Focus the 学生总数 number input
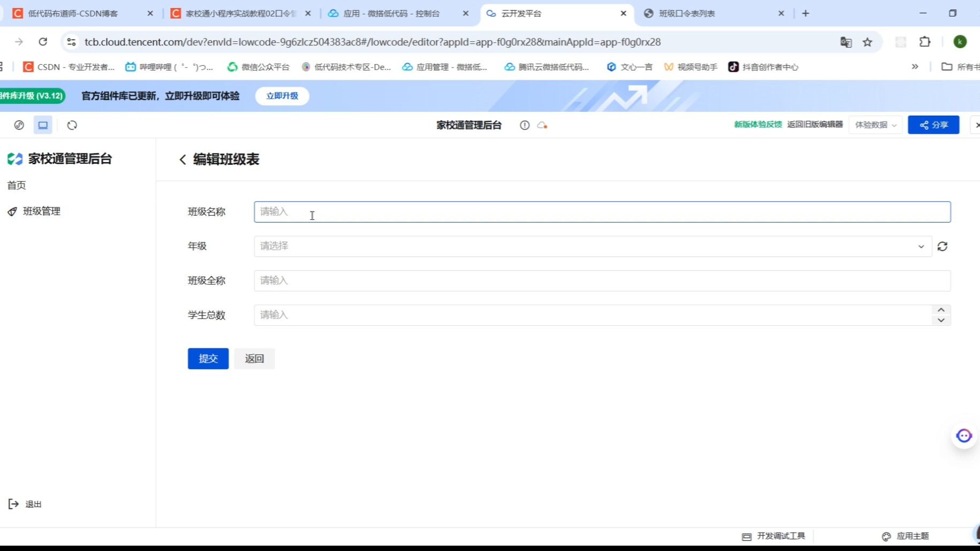The image size is (980, 551). [x=593, y=315]
